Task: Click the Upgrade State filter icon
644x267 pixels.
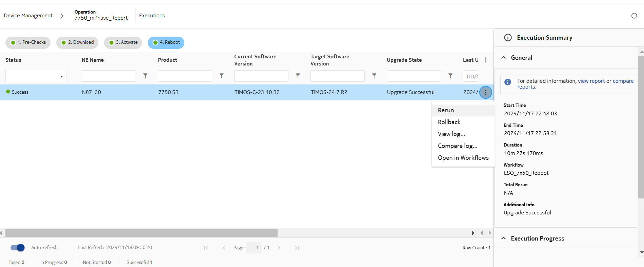Action: [x=450, y=76]
